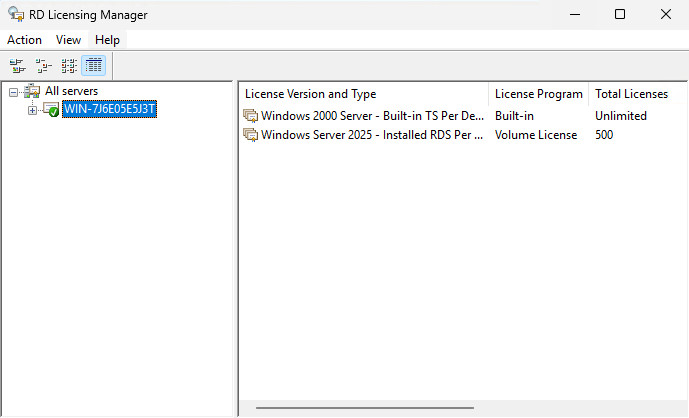Open the Action menu
The image size is (689, 418).
pos(24,40)
